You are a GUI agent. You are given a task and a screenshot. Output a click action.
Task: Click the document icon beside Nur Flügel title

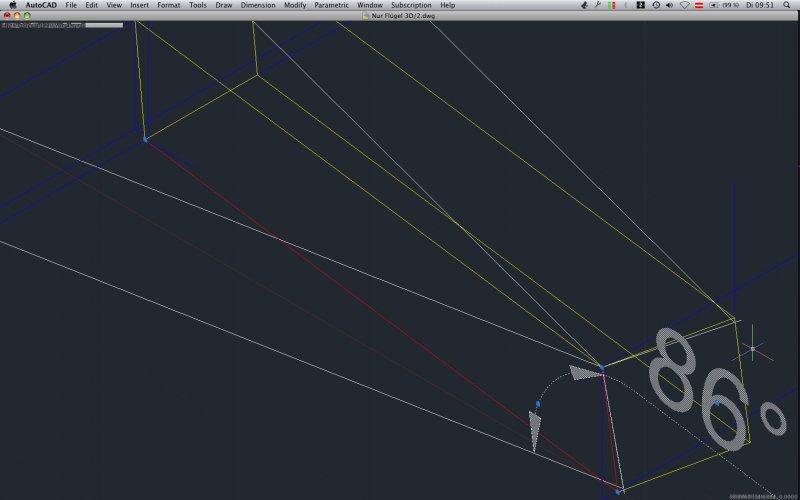tap(365, 16)
